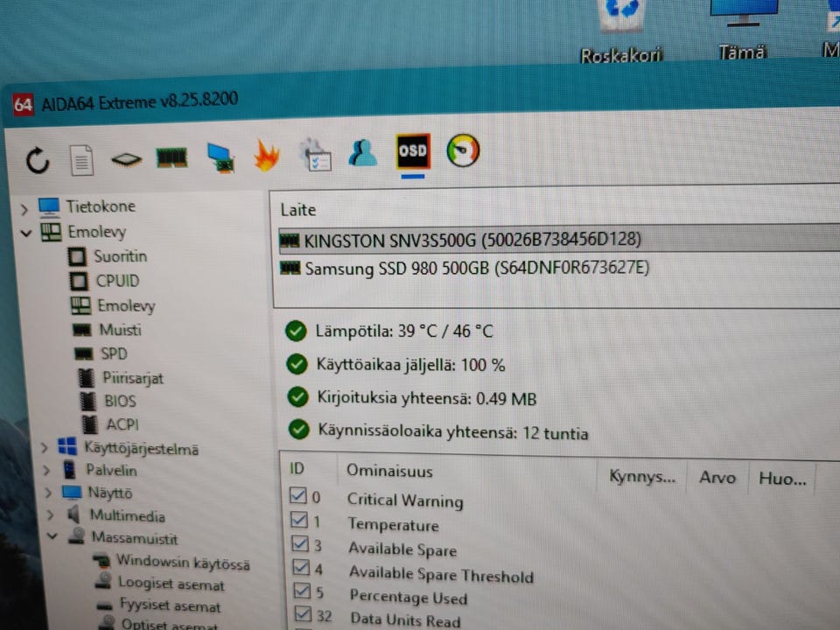
Task: Open the memory module benchmark icon
Action: 172,158
